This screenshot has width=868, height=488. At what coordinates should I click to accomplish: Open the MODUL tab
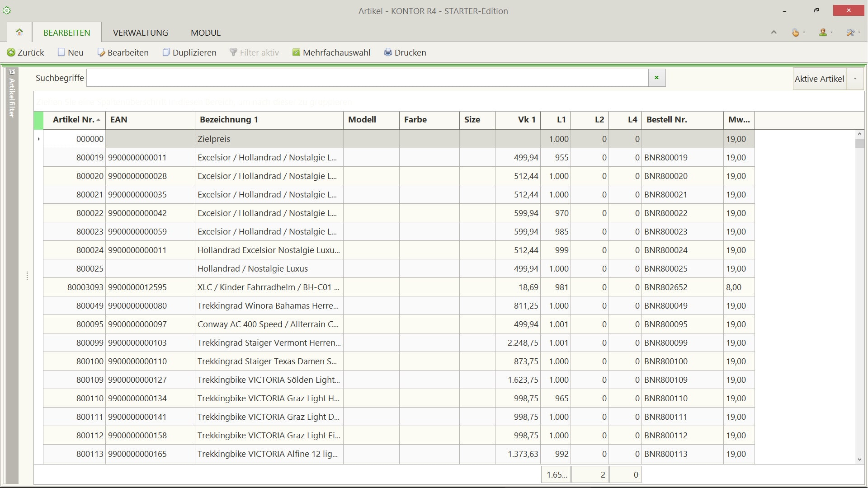[x=205, y=33]
